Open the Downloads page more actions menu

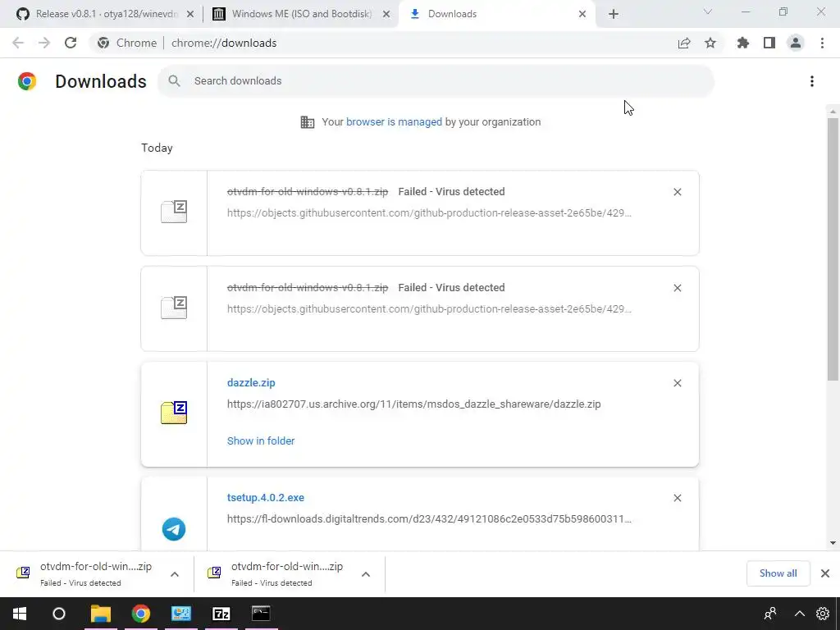click(x=812, y=81)
